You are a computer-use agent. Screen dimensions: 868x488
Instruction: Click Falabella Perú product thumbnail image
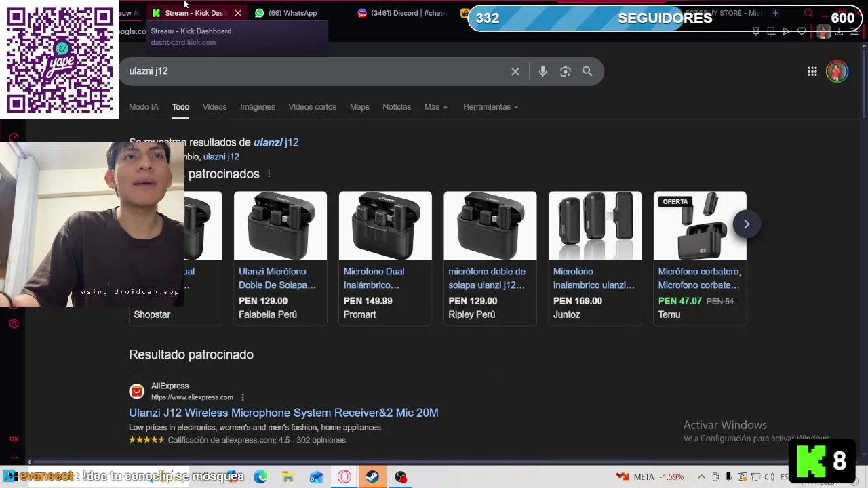click(x=280, y=226)
